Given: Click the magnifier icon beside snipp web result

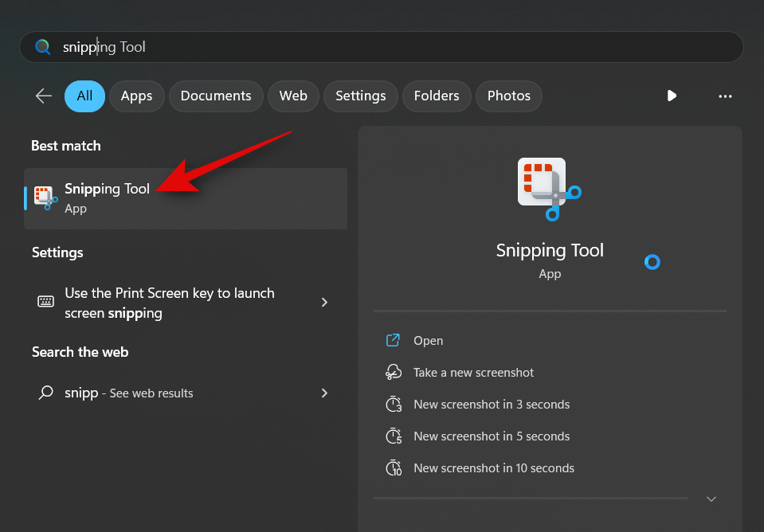Looking at the screenshot, I should tap(47, 393).
